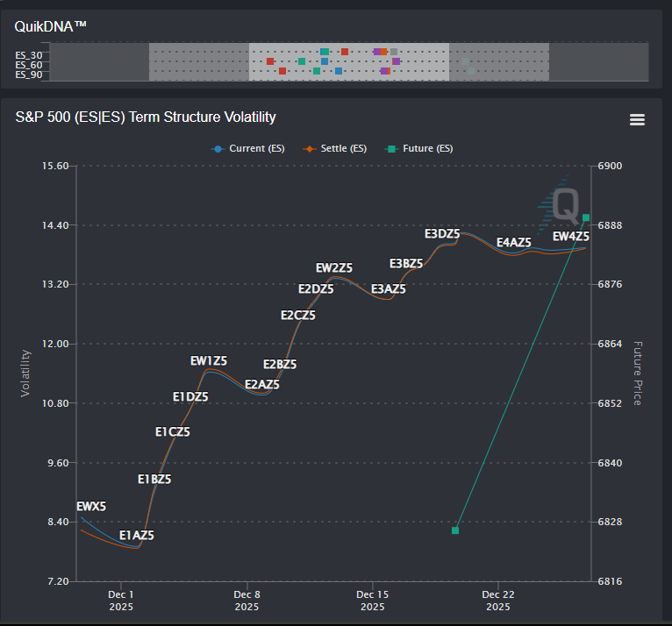
Task: Click the purple marker in the ES_30 row
Action: (x=376, y=52)
